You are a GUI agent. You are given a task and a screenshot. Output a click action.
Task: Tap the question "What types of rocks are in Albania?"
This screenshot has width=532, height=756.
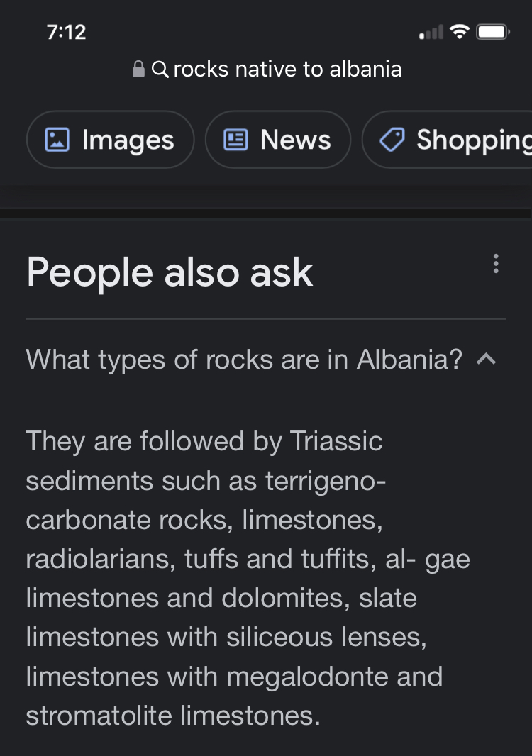click(244, 360)
